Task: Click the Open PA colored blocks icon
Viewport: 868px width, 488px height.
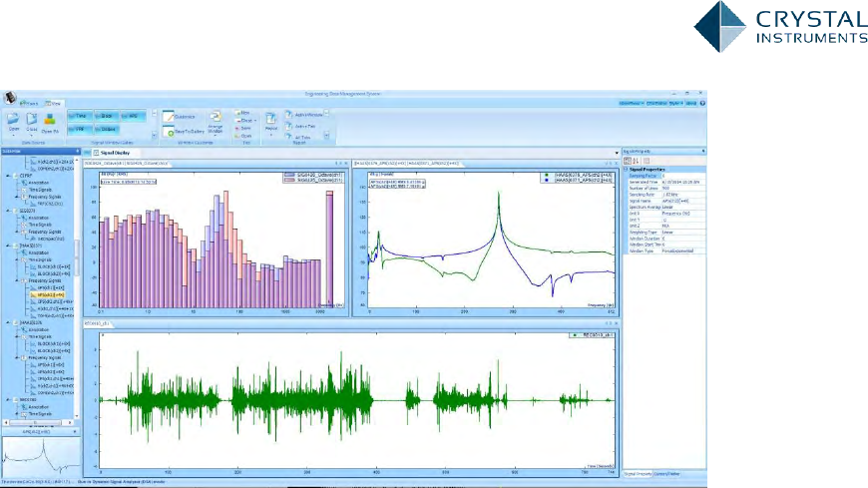Action: [50, 119]
